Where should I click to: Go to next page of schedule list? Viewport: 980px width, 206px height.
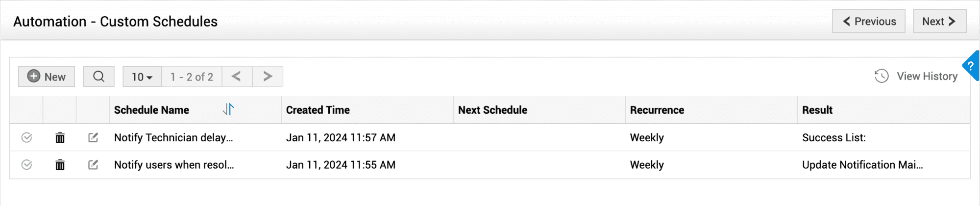click(268, 77)
